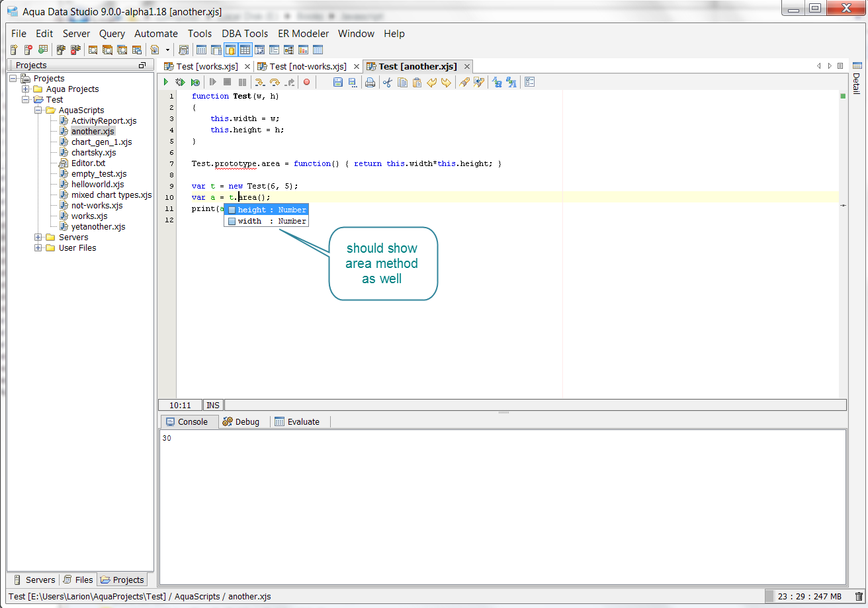This screenshot has height=608, width=868.
Task: Click the trash can icon in status bar
Action: [859, 596]
